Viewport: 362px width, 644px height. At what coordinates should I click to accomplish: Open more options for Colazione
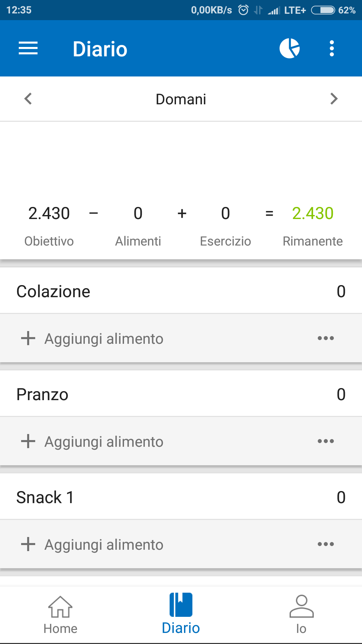tap(325, 338)
